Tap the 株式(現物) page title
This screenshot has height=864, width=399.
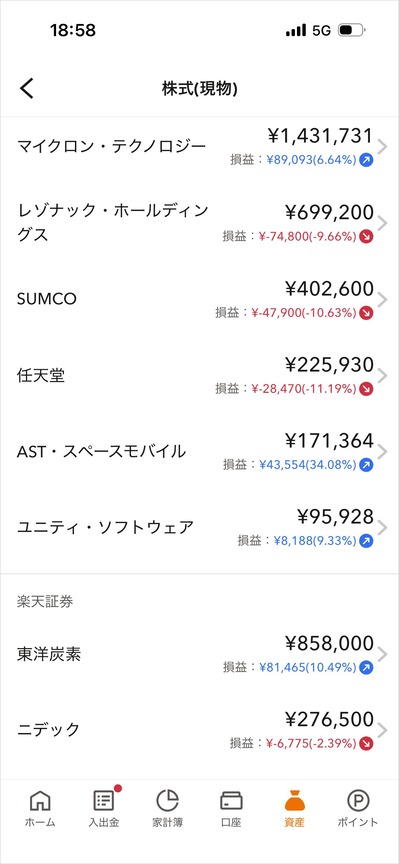click(200, 89)
